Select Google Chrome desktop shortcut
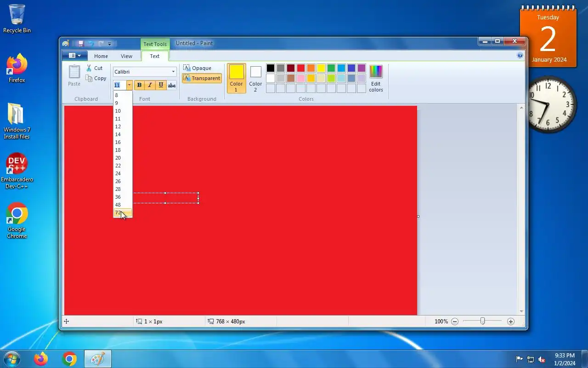Screen dimensions: 588x368 click(17, 221)
